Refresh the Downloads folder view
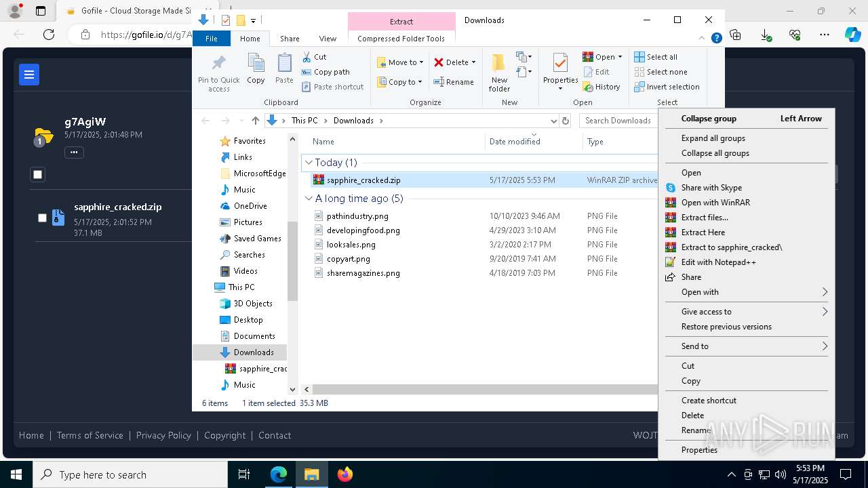Screen dimensions: 868x488 [x=566, y=121]
